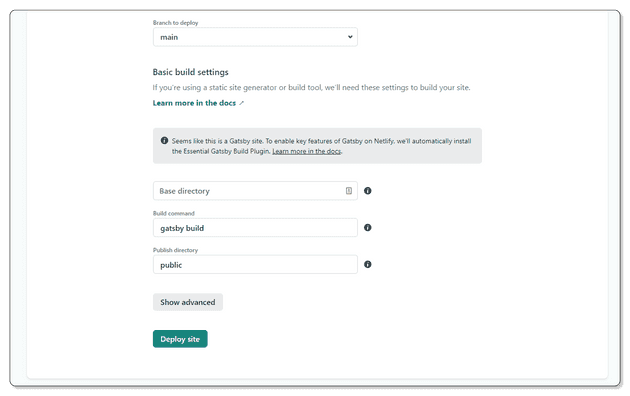Screen dimensions: 630x396
Task: Open the Branch to deploy dropdown
Action: point(255,37)
